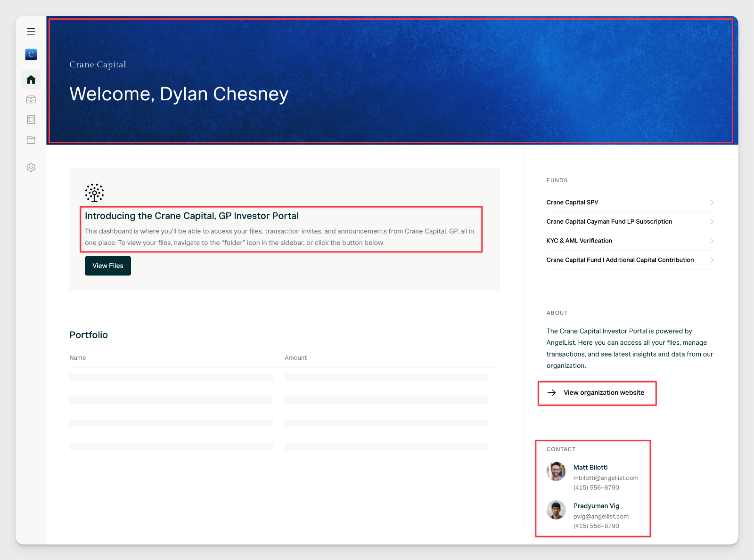Click the ABOUT section label
Viewport: 754px width, 560px height.
pos(557,313)
